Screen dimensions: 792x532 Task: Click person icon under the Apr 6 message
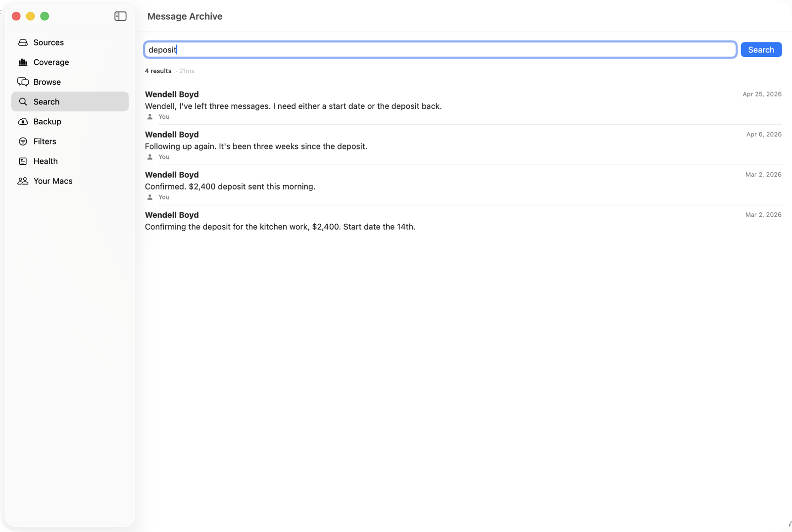point(150,157)
